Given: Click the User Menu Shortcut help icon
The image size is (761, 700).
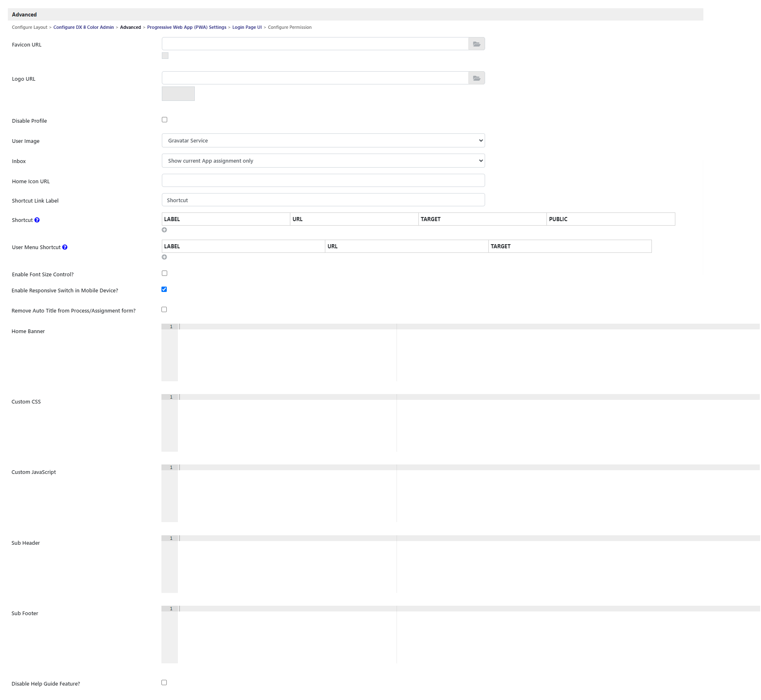Looking at the screenshot, I should pyautogui.click(x=65, y=247).
